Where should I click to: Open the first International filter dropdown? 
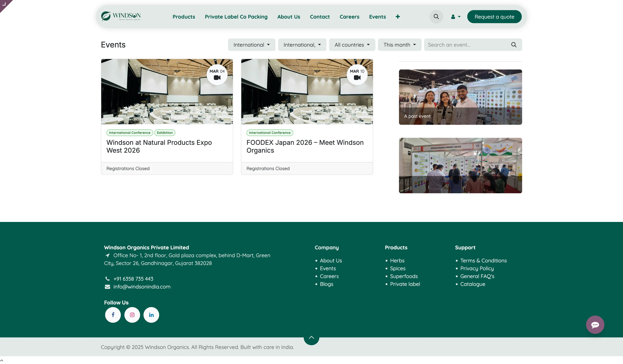tap(251, 45)
